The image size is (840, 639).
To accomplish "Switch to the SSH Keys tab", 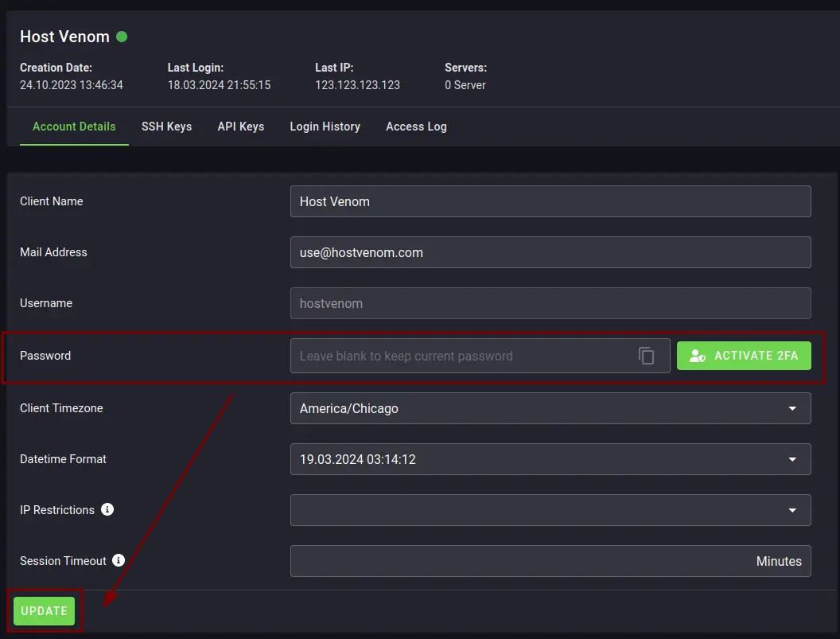I will point(166,127).
